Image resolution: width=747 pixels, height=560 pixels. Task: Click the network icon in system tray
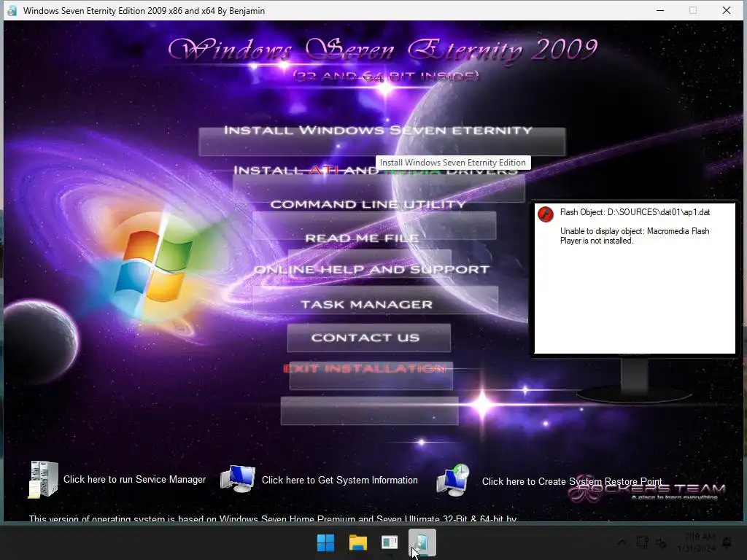(x=643, y=542)
